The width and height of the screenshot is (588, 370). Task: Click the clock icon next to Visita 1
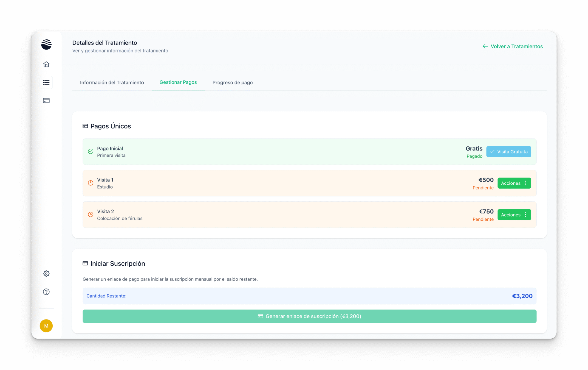90,183
